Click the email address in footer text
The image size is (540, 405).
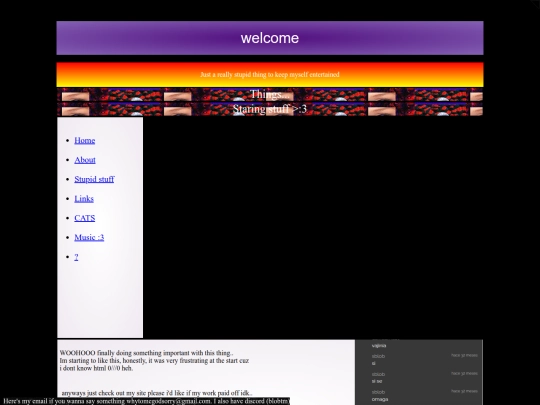168,401
